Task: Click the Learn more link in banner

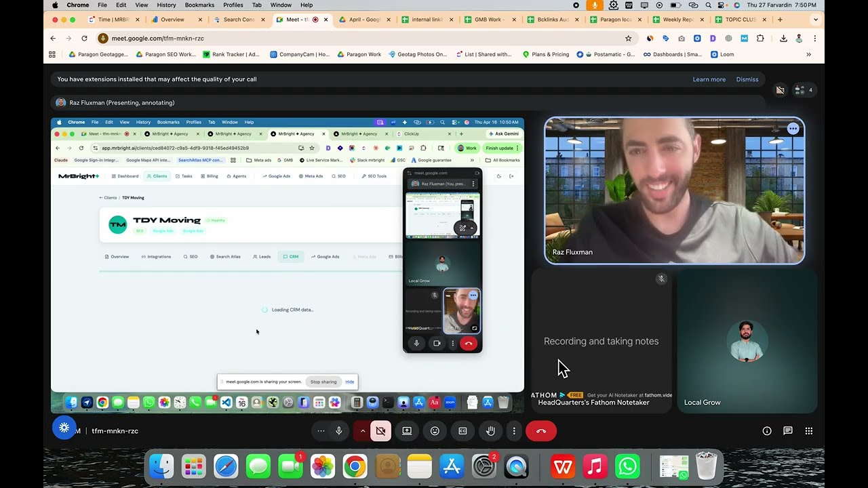Action: click(x=709, y=79)
